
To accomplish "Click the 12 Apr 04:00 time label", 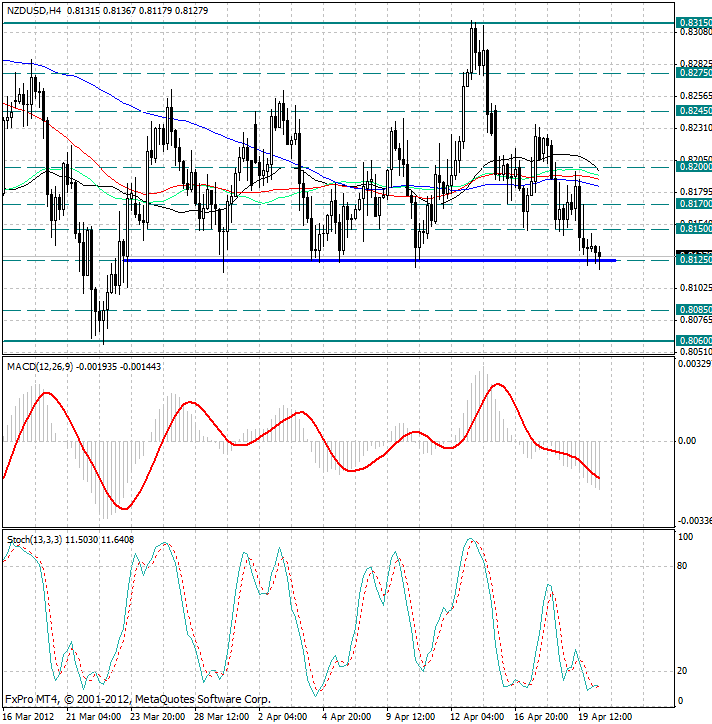I will click(x=477, y=717).
